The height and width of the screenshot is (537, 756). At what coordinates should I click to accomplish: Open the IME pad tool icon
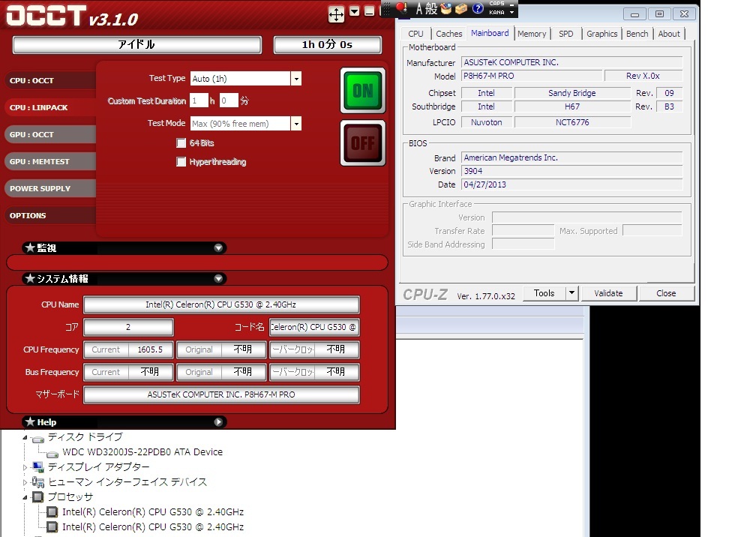446,8
